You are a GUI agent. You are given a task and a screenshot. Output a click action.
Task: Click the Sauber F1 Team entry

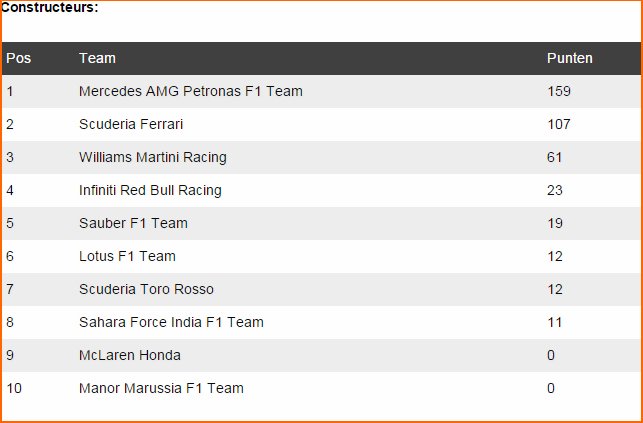[x=133, y=223]
